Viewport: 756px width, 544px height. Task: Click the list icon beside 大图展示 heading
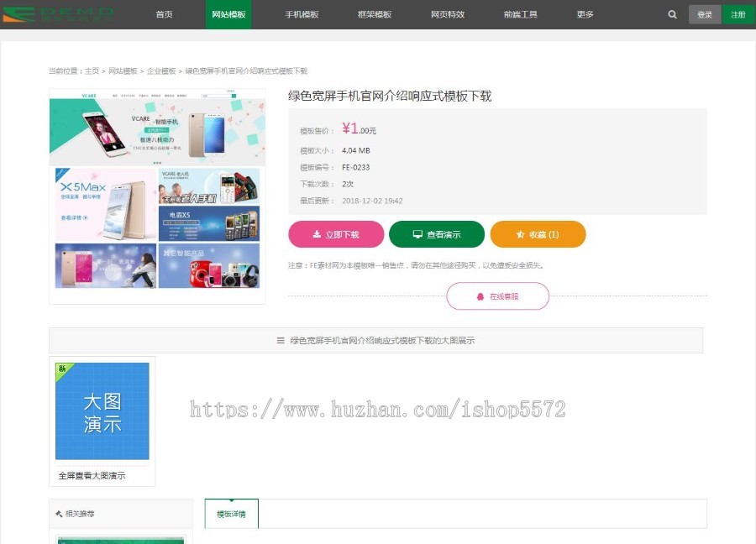pos(278,340)
